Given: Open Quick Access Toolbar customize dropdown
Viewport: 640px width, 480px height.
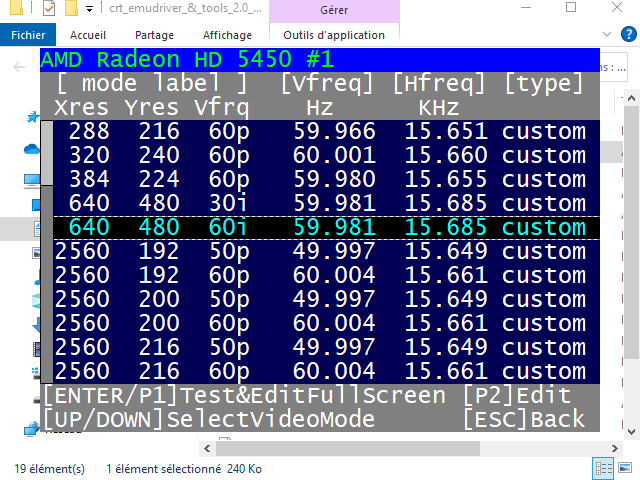Looking at the screenshot, I should (x=89, y=10).
